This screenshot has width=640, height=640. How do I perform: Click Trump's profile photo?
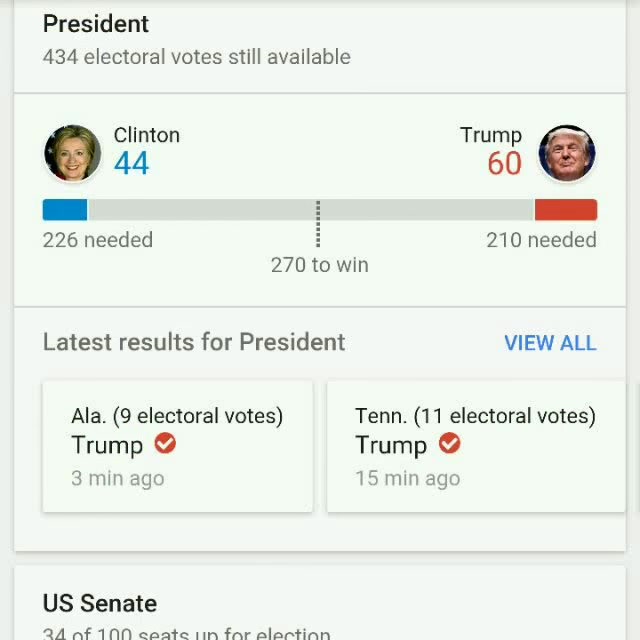click(567, 154)
